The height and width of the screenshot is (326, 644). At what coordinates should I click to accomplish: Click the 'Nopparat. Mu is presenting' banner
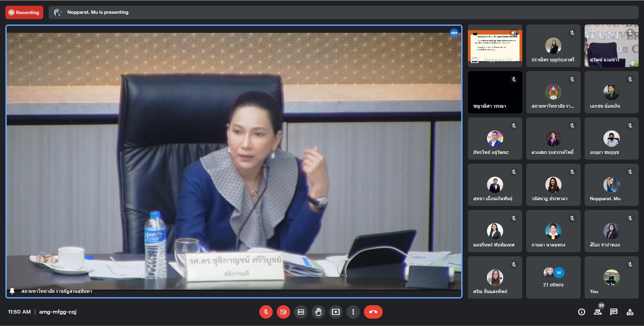point(98,12)
